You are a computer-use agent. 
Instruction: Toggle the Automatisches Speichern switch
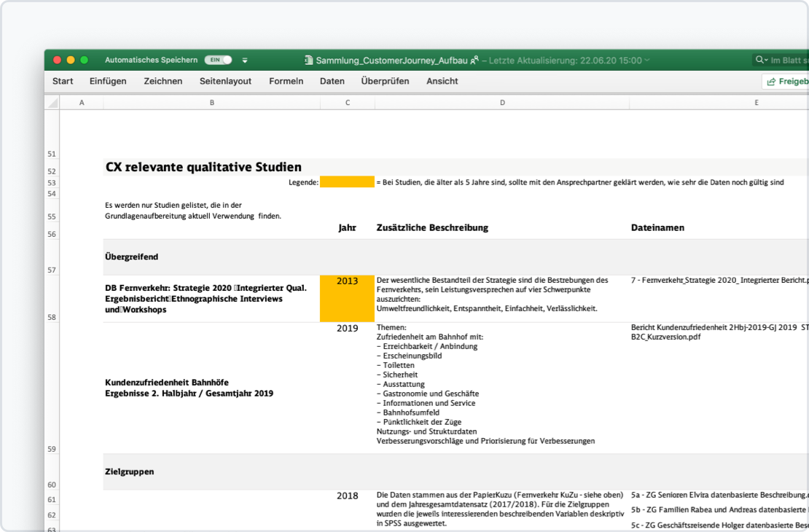pos(218,60)
